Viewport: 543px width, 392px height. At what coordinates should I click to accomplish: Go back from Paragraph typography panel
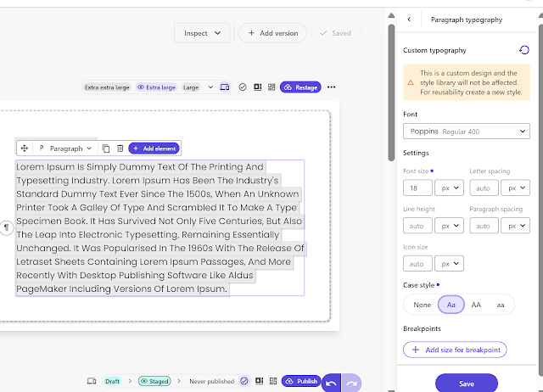[x=409, y=20]
